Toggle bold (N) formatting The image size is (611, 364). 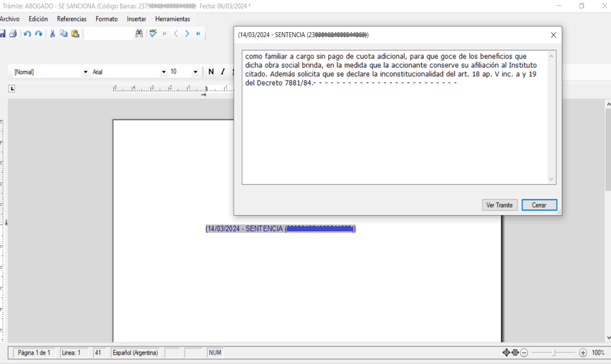coord(211,72)
